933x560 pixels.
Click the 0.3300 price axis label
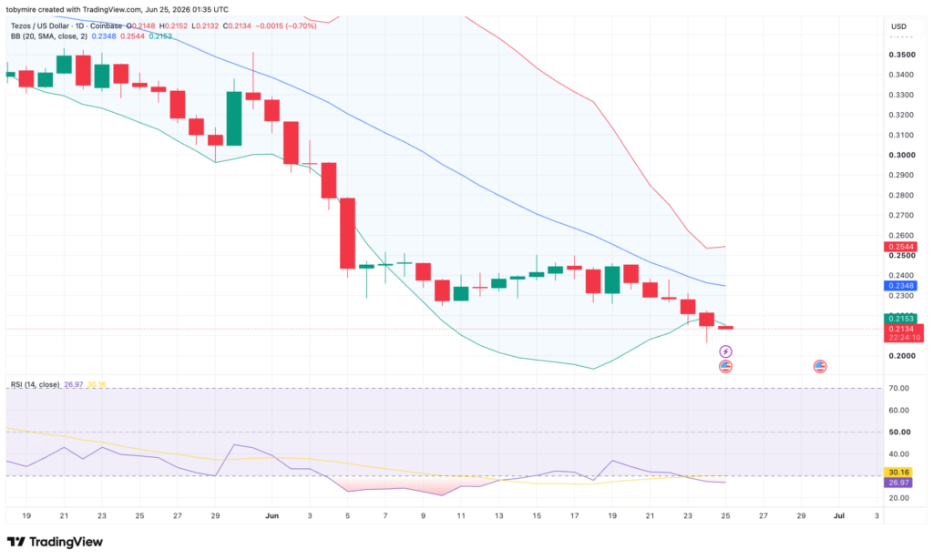tap(902, 95)
